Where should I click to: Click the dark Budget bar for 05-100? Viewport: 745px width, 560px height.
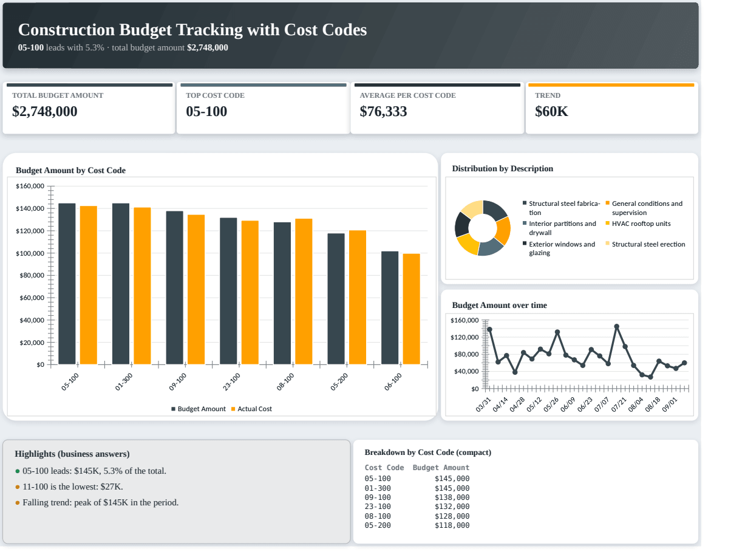point(67,284)
